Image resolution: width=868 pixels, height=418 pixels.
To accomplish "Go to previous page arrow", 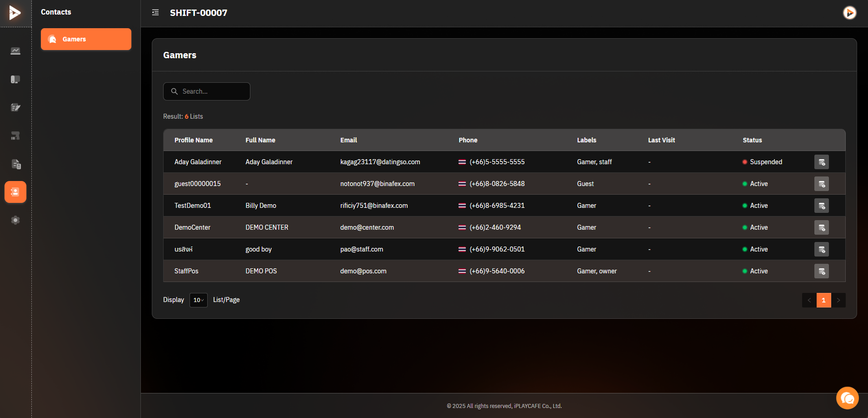I will 809,300.
